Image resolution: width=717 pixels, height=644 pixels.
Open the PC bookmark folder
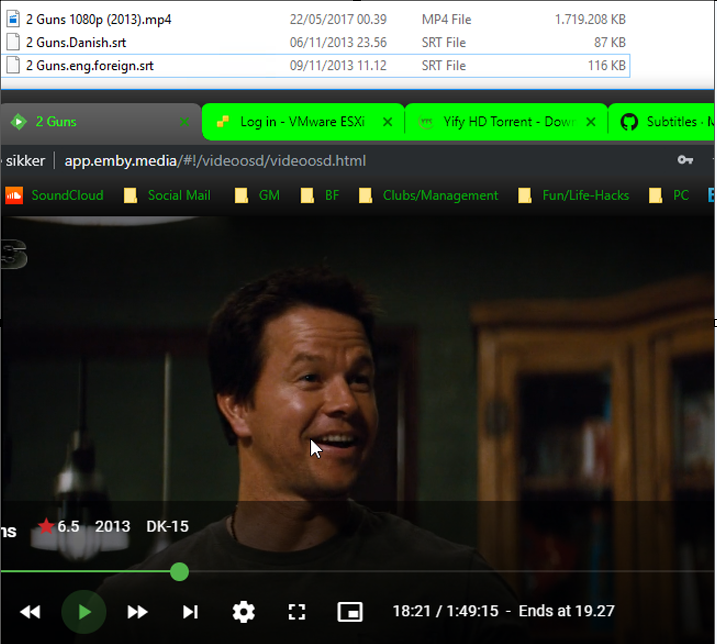[x=669, y=195]
